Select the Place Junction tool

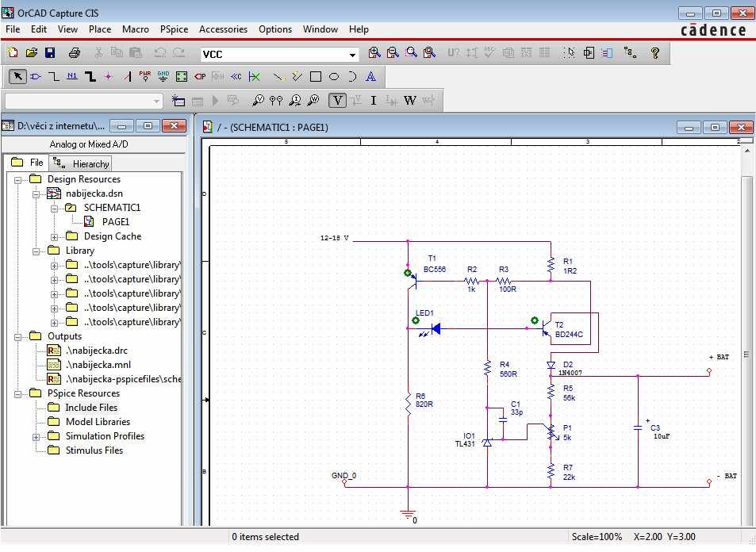(x=109, y=77)
